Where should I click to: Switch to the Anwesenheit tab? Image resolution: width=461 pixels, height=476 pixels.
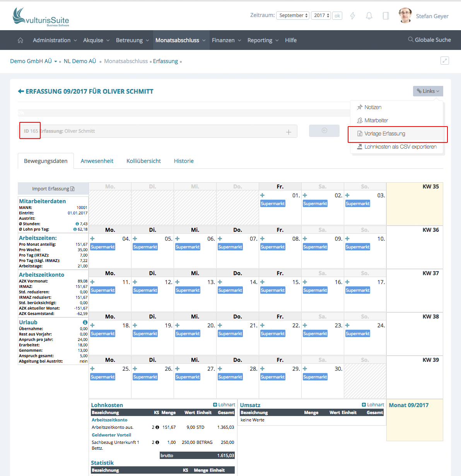tap(97, 161)
